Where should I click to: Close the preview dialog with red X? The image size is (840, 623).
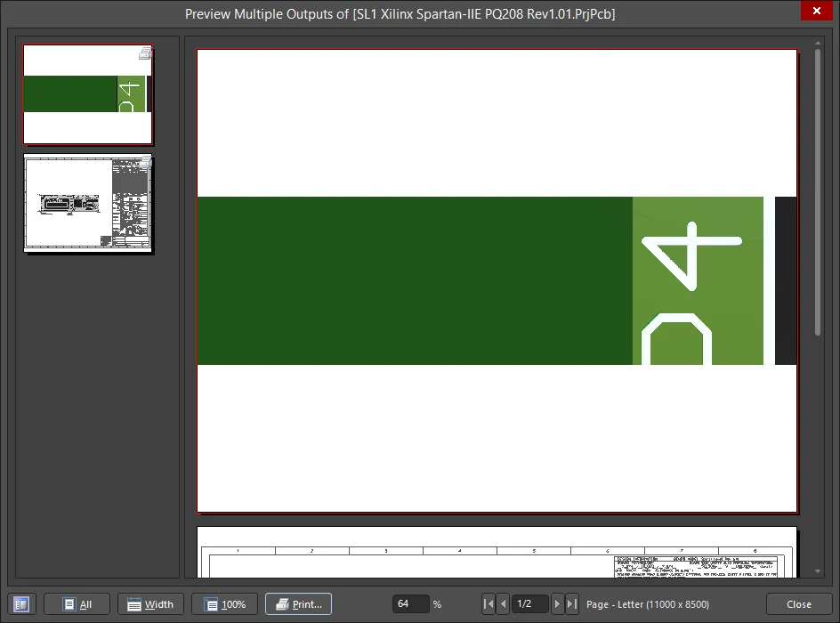click(x=816, y=12)
